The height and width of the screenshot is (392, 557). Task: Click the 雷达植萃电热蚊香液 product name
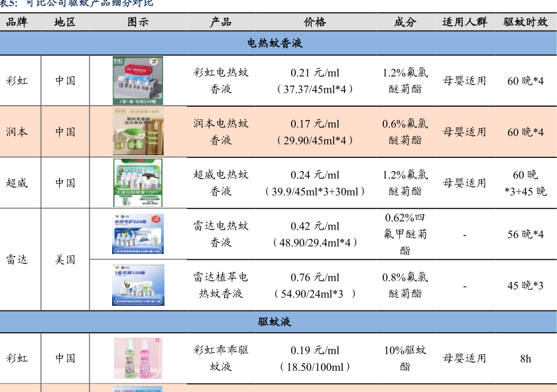pos(221,285)
